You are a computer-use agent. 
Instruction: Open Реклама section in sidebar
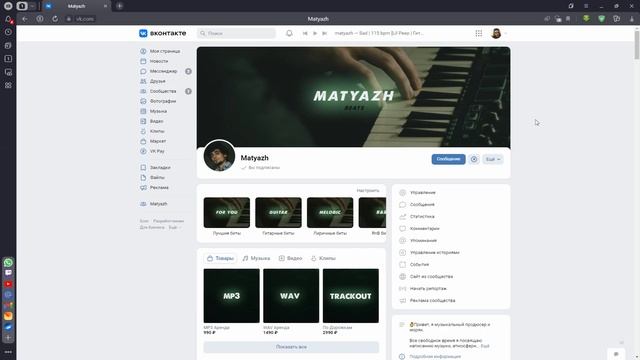click(155, 187)
